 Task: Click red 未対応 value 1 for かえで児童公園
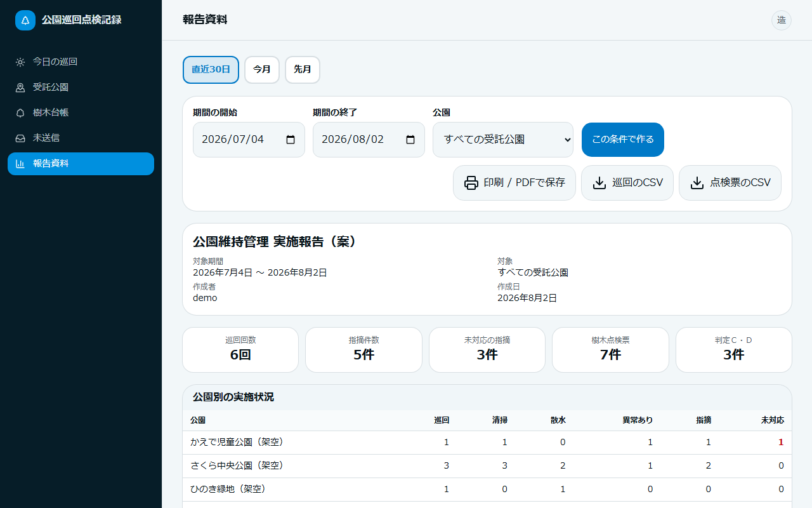point(782,443)
